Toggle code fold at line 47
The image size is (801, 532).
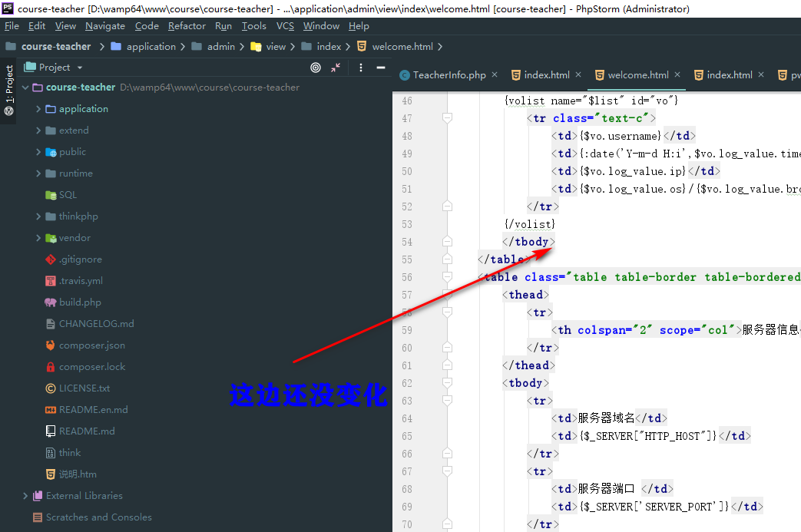tap(447, 118)
